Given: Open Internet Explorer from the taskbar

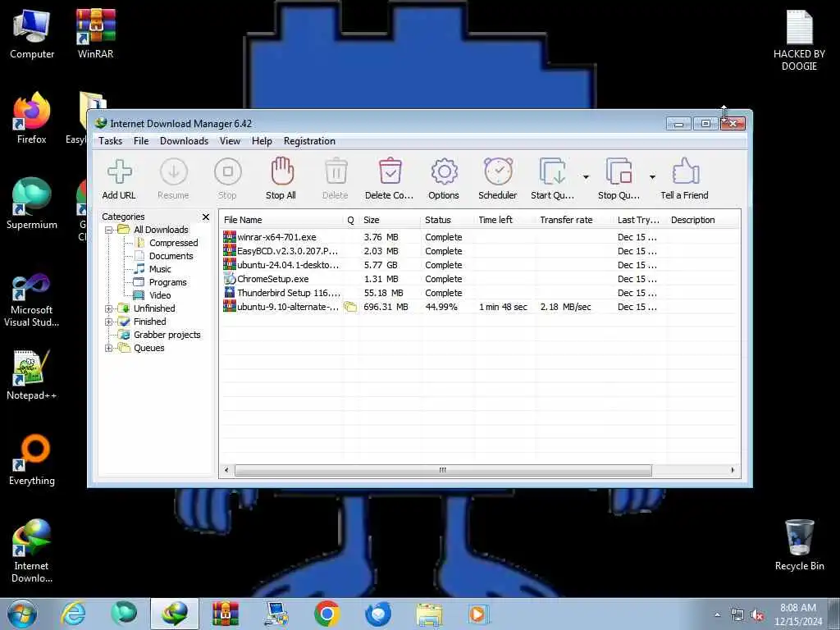Looking at the screenshot, I should [x=73, y=614].
